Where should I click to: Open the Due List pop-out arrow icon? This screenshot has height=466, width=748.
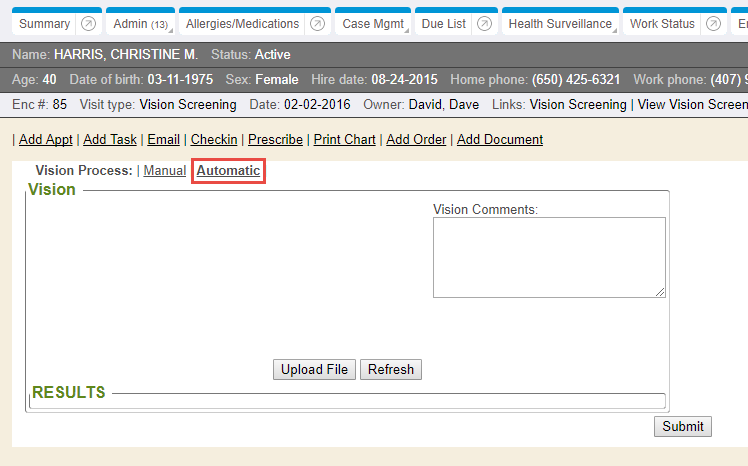[484, 24]
